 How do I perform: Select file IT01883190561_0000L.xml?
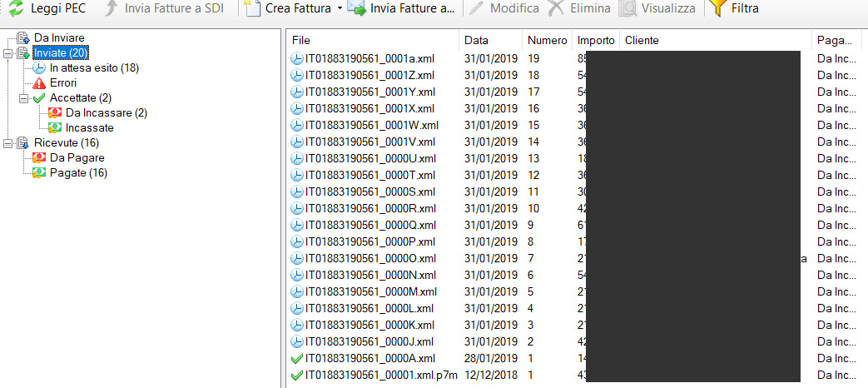click(x=370, y=308)
